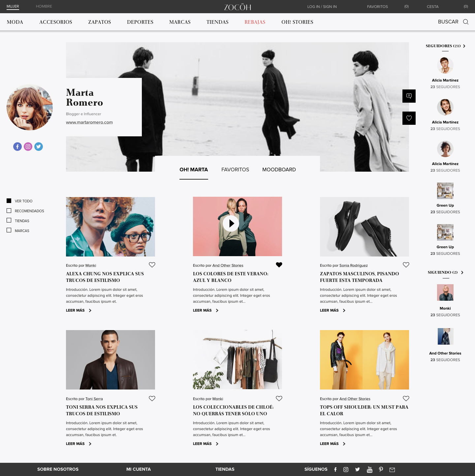Open the clothing rack article image

(237, 359)
